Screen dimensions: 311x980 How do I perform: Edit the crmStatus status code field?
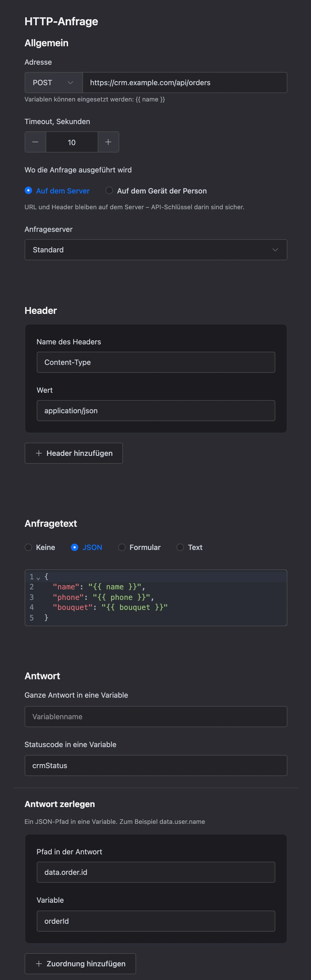(x=156, y=765)
